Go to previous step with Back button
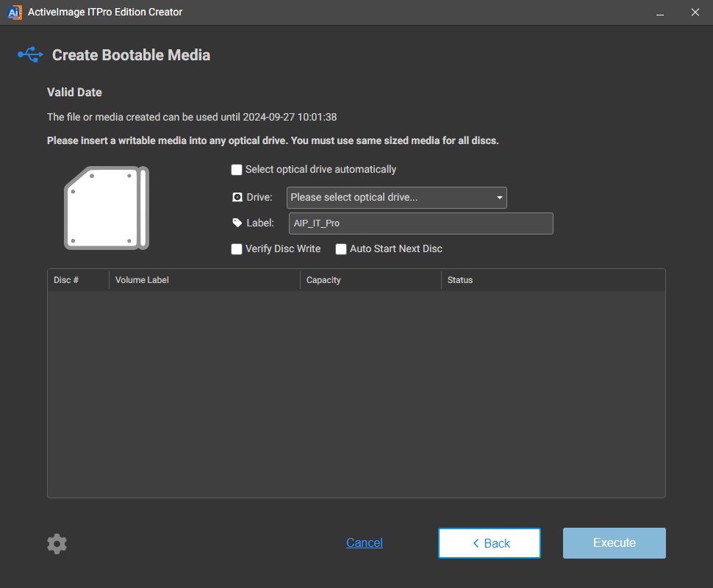This screenshot has height=588, width=713. (x=490, y=543)
